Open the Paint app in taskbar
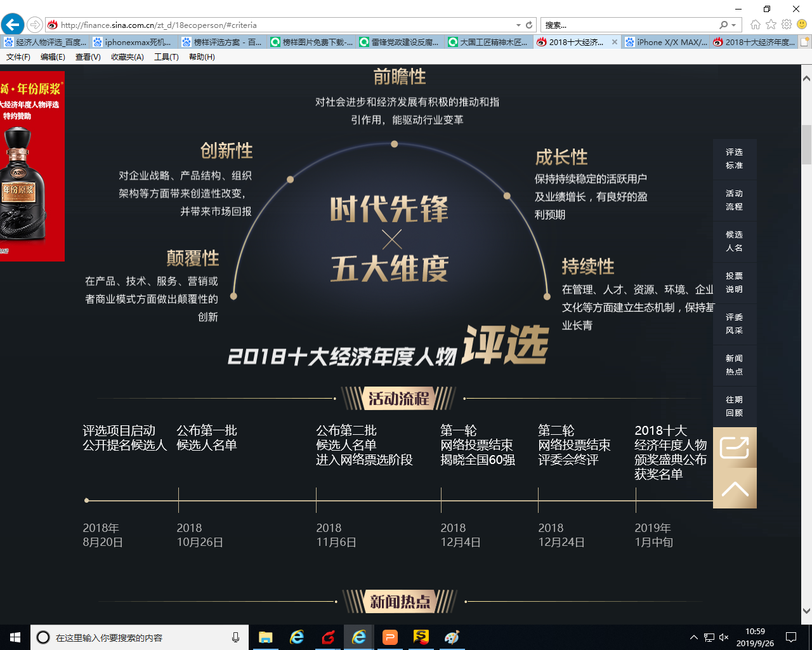The width and height of the screenshot is (812, 650). click(x=452, y=637)
